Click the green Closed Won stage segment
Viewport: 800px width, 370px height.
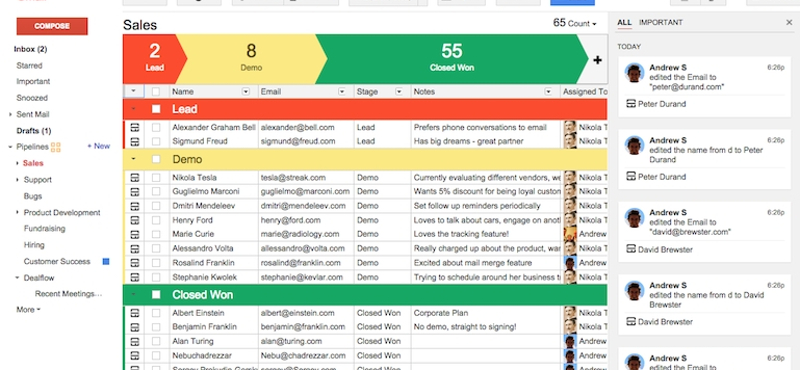452,59
